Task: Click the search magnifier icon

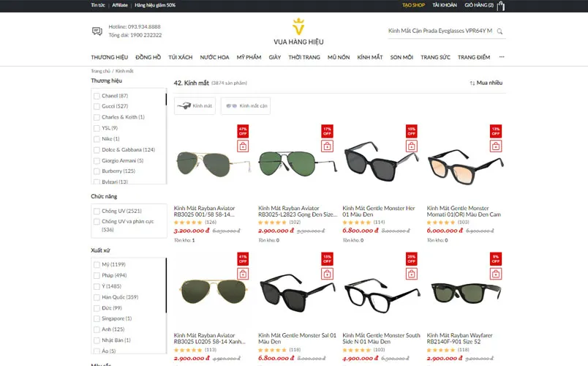Action: point(500,31)
